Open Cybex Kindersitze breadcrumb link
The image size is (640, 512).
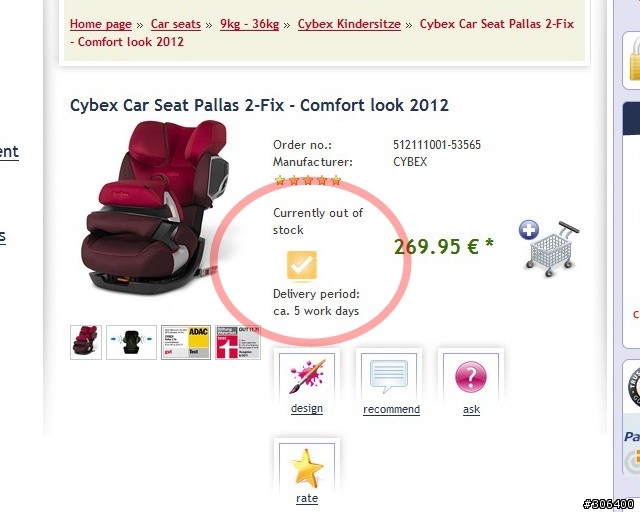[349, 24]
